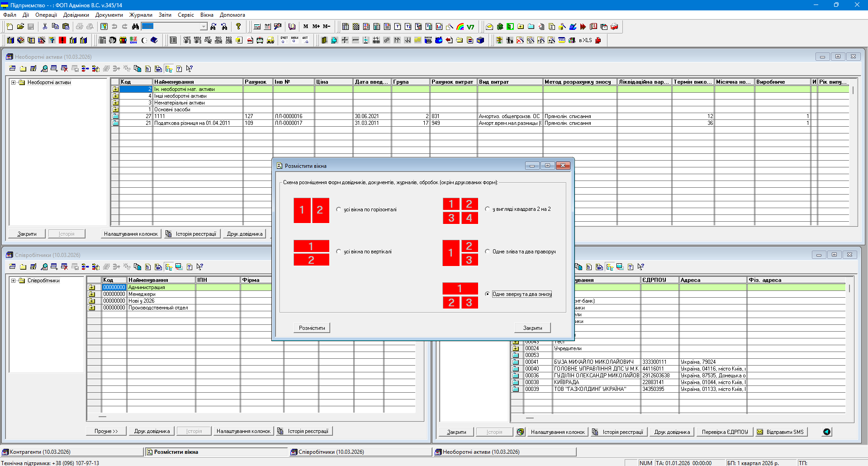Click the binoculars search icon in toolbar
The height and width of the screenshot is (466, 868).
click(x=135, y=27)
